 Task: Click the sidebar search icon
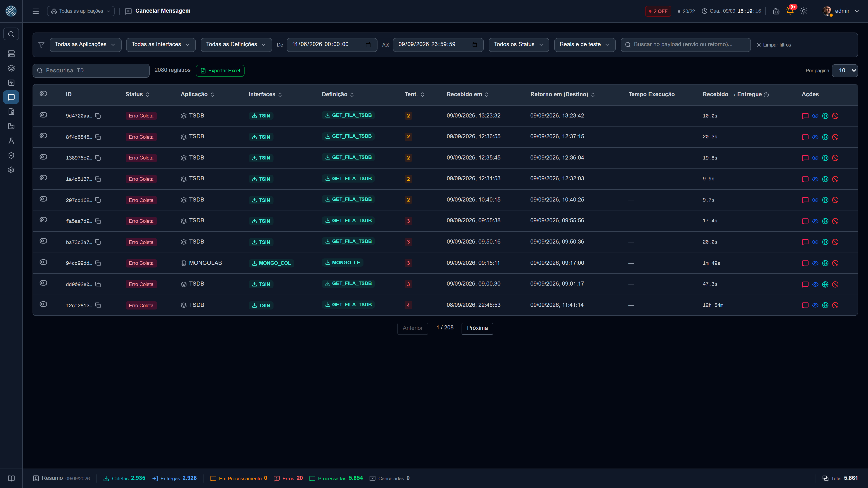(11, 34)
